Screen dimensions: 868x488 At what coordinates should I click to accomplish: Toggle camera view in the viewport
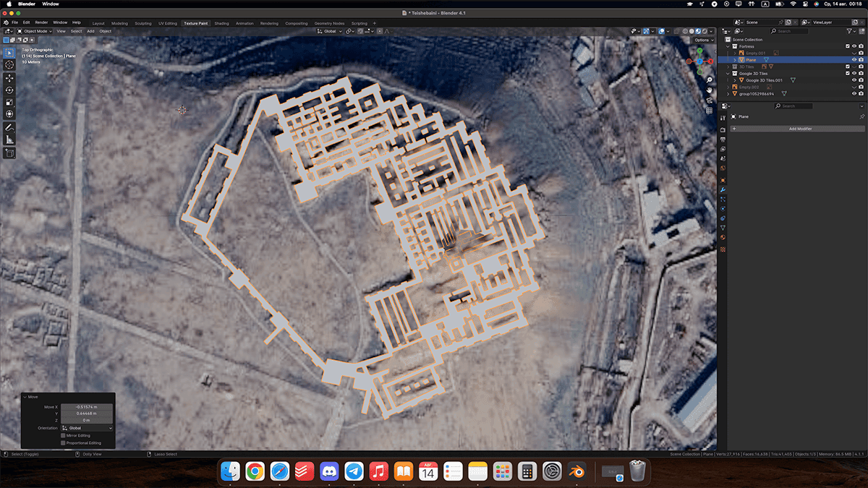[710, 100]
